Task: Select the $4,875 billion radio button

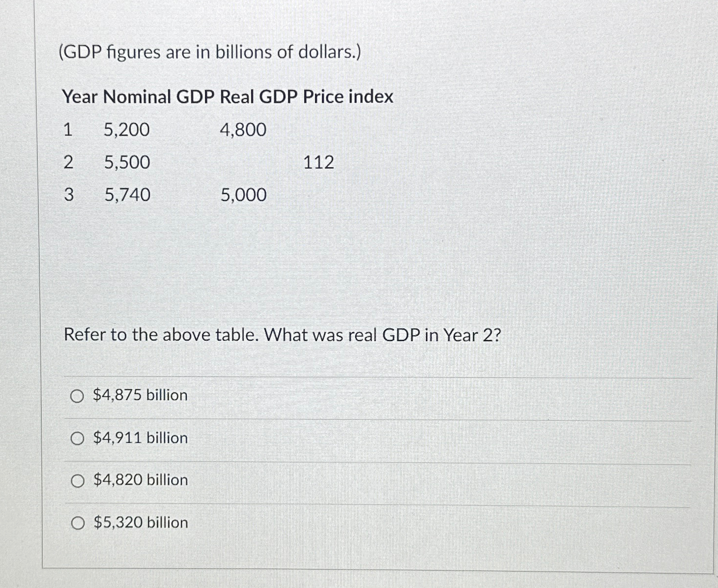Action: click(x=78, y=396)
